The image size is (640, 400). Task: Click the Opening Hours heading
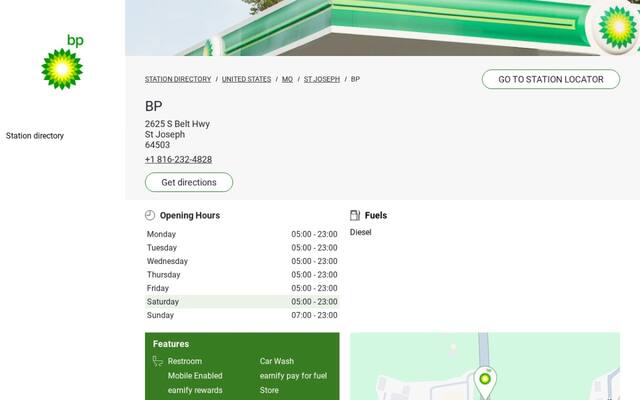(x=190, y=215)
